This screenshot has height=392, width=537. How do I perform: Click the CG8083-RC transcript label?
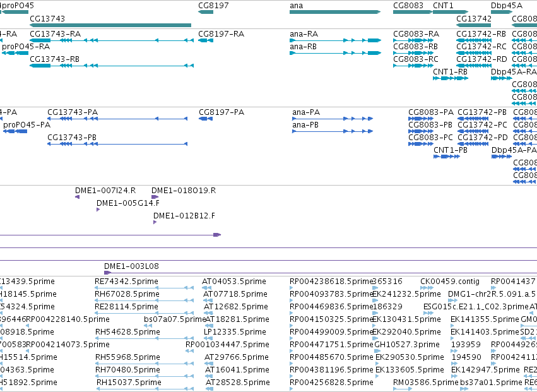(x=416, y=59)
